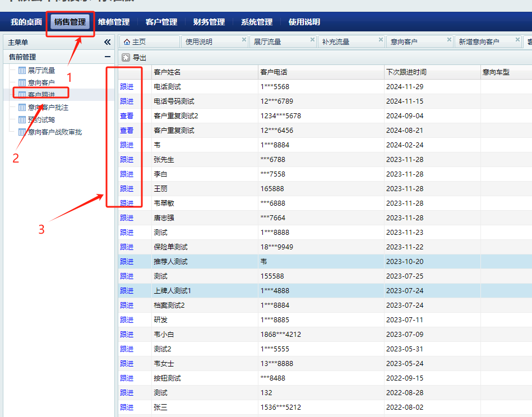Close the 新增意向客户 tab
The width and height of the screenshot is (532, 417).
coord(517,40)
